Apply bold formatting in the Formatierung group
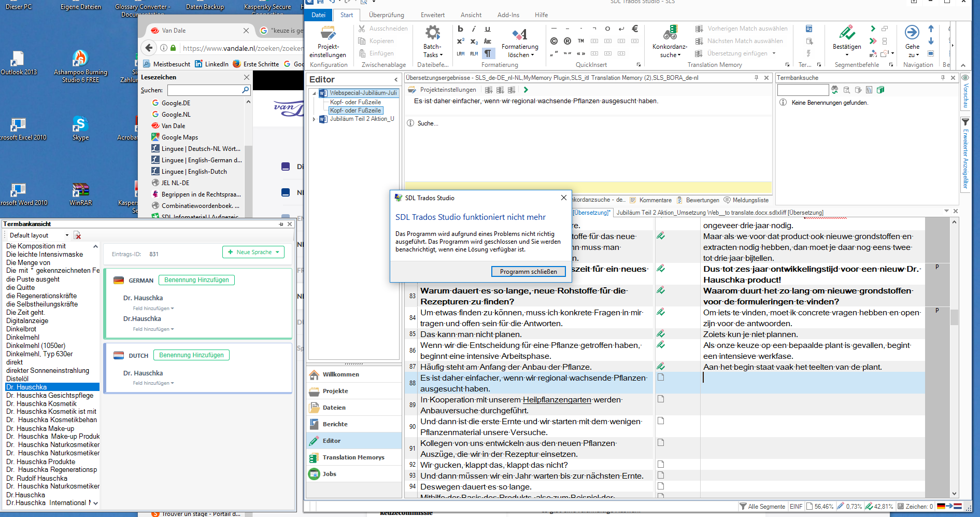 460,29
